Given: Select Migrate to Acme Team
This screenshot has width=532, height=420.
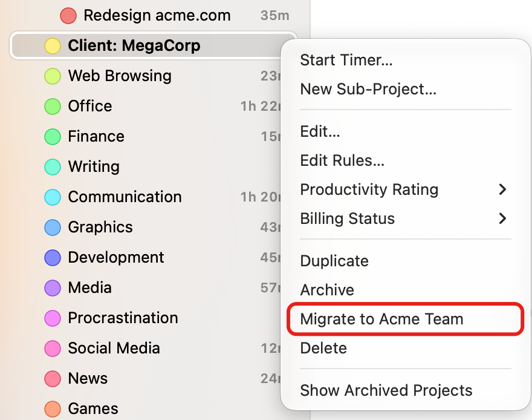Looking at the screenshot, I should [406, 319].
